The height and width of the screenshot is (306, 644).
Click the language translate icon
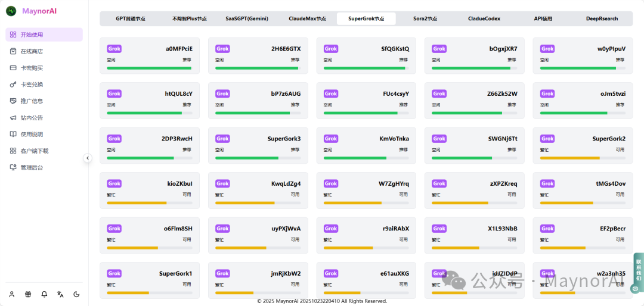[x=60, y=294]
